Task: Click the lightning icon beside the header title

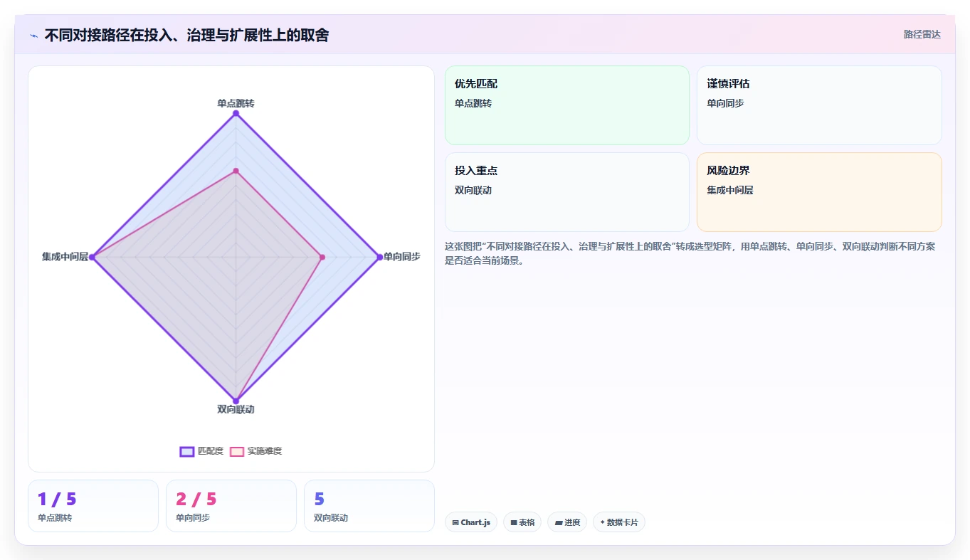Action: click(x=33, y=36)
